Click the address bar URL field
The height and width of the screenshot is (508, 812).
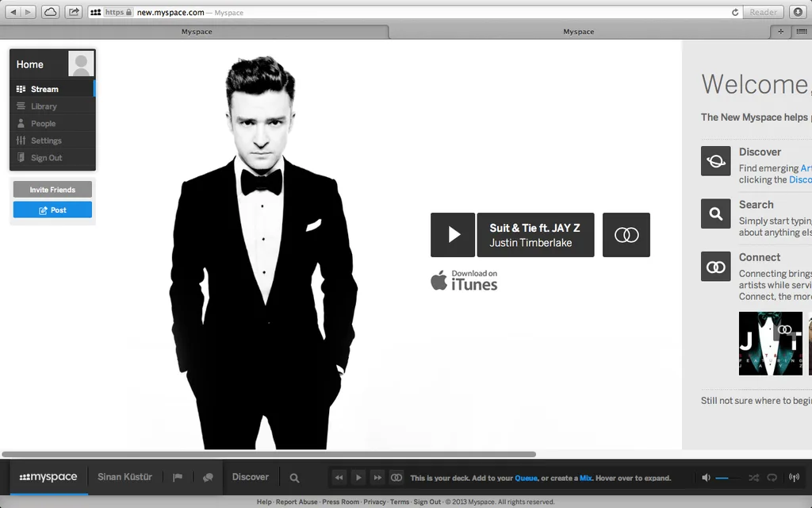[x=414, y=12]
